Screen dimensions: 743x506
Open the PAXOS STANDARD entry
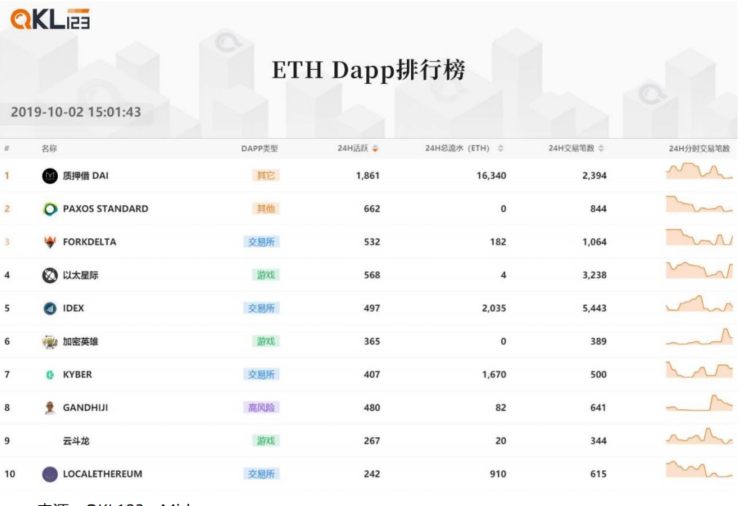105,209
